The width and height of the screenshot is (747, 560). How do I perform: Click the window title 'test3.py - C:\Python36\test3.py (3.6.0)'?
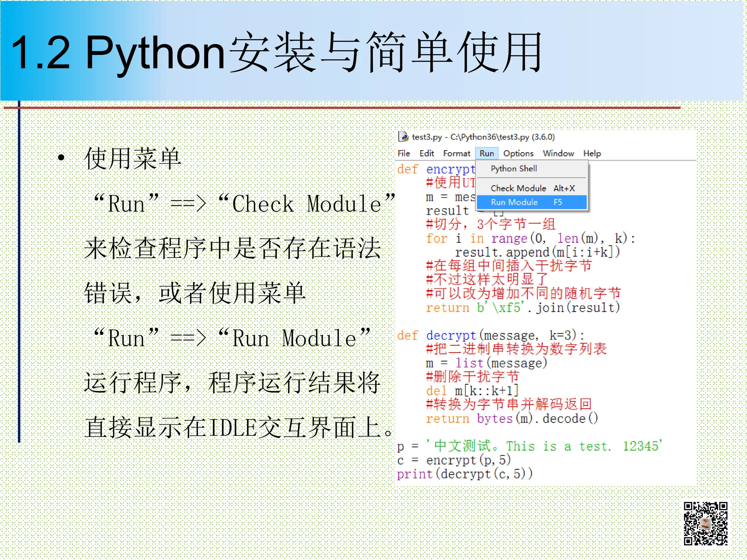(x=483, y=137)
